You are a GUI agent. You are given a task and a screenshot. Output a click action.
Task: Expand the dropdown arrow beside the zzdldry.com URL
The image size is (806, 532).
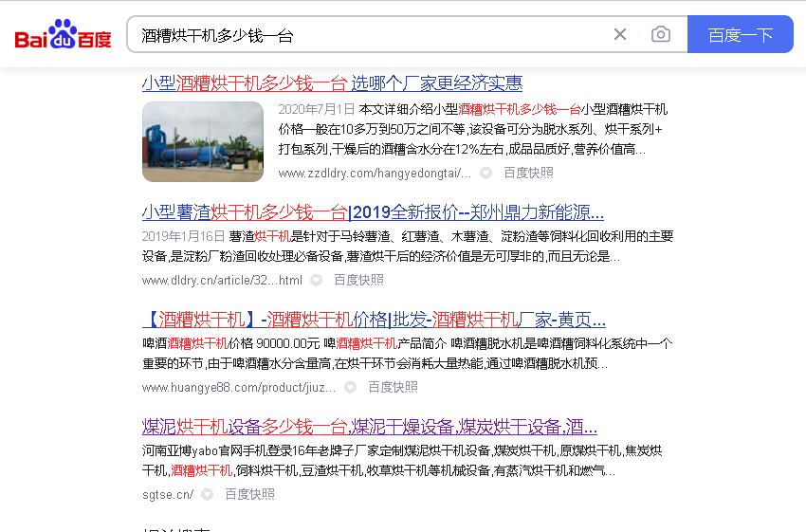(x=486, y=174)
